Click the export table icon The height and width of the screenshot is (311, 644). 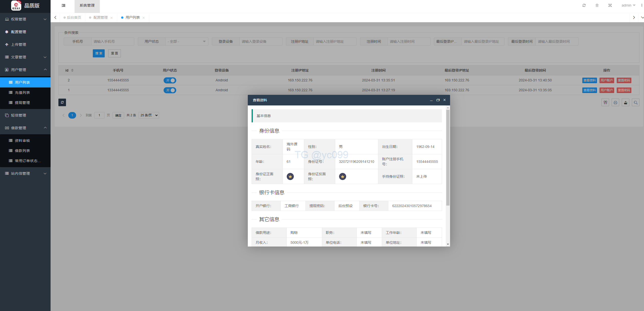point(625,102)
